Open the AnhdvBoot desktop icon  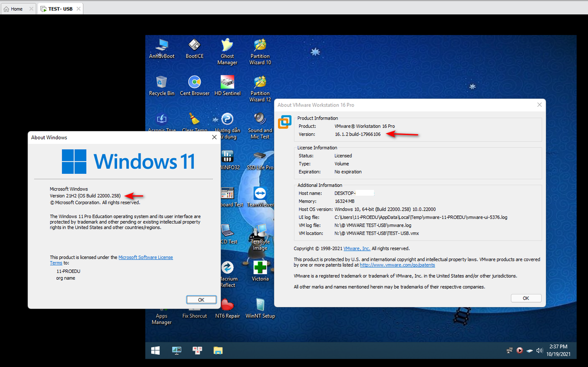click(x=162, y=49)
